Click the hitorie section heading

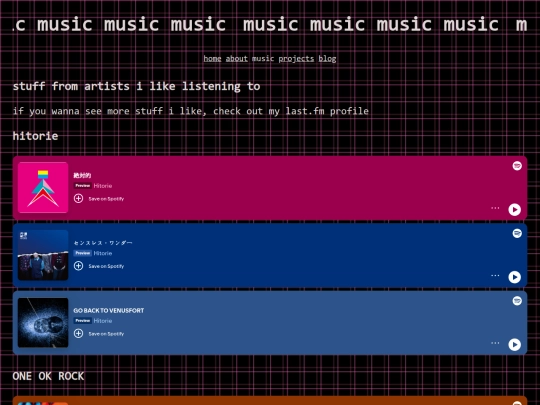click(35, 136)
